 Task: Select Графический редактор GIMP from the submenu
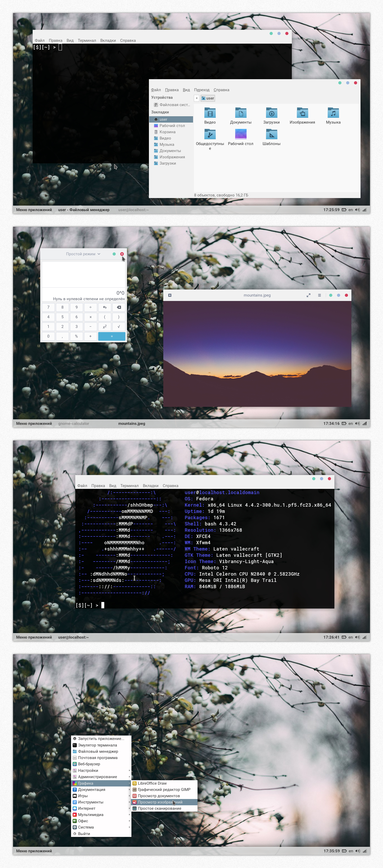(164, 790)
